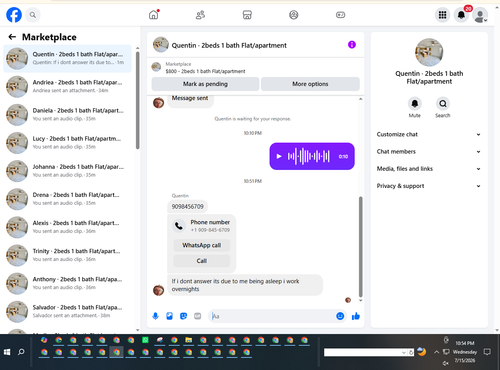Go to the Home feed icon
Viewport: 500px width, 370px height.
click(x=154, y=15)
